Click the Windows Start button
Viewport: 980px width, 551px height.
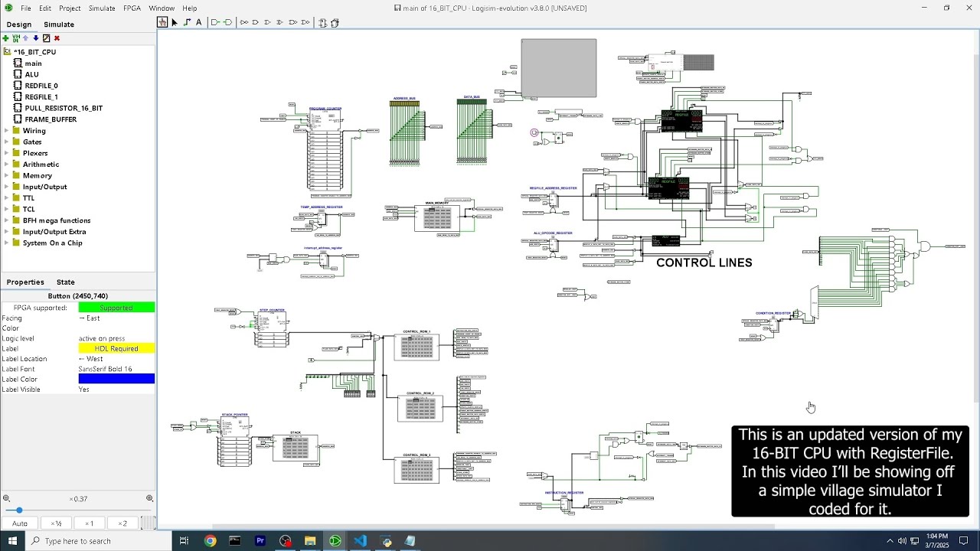12,541
